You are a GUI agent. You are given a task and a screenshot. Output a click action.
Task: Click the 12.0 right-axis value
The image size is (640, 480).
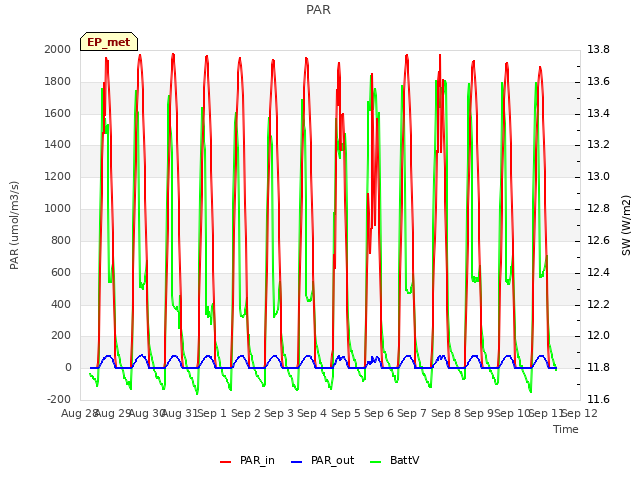click(x=598, y=336)
